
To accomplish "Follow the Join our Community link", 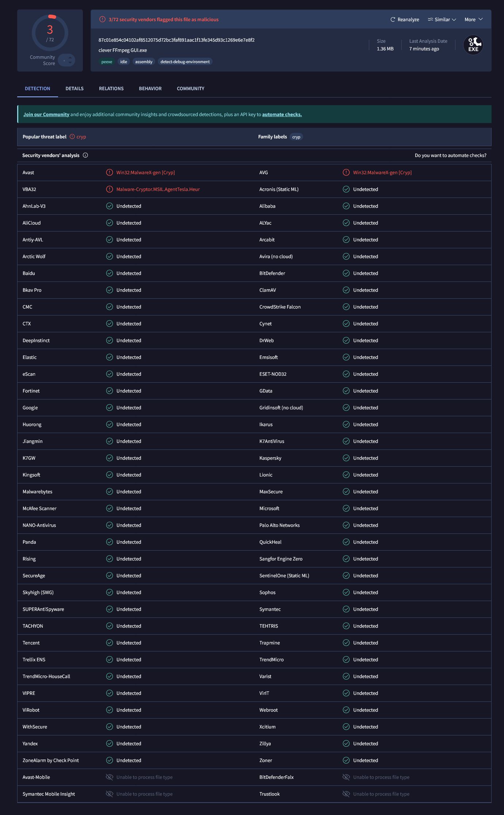I will (46, 114).
